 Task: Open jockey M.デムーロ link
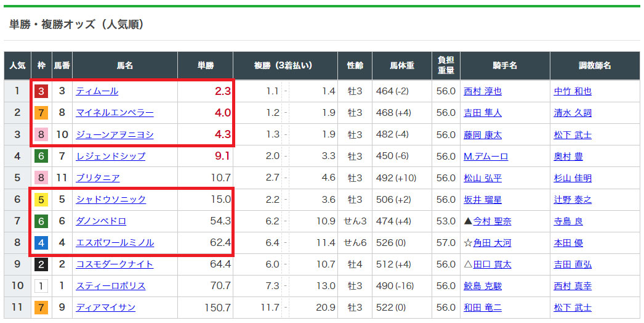(486, 157)
